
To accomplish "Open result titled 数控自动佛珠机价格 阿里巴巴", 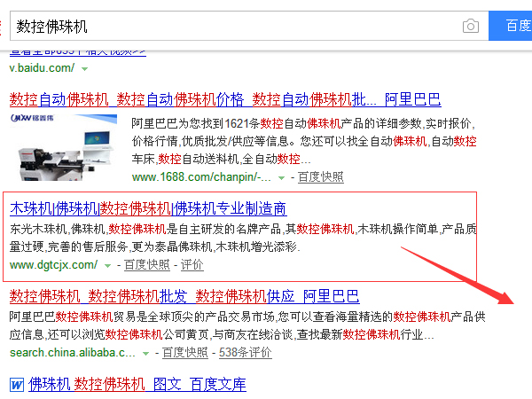I will click(224, 99).
